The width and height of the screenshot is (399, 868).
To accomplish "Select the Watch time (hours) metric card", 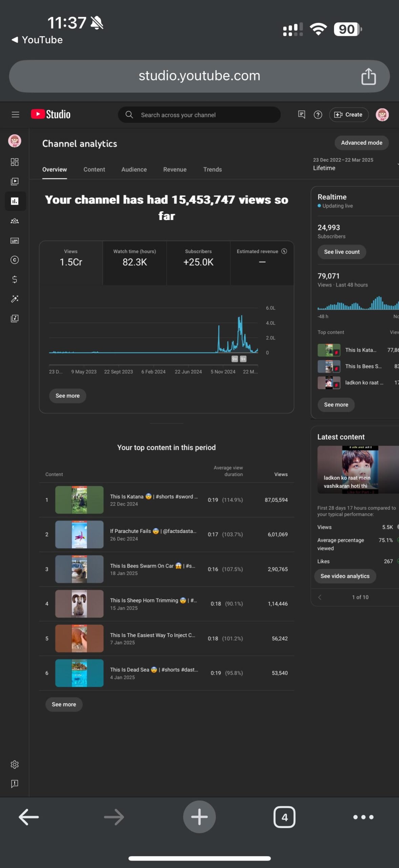I will pyautogui.click(x=134, y=263).
